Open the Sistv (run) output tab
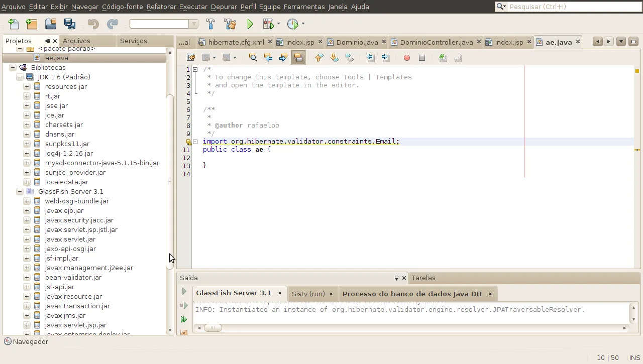643x364 pixels. click(308, 294)
